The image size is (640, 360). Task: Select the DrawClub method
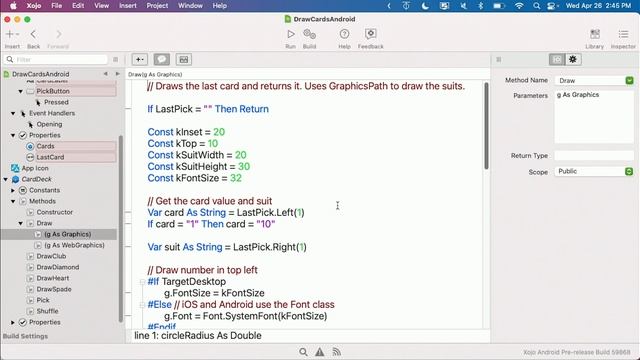click(51, 256)
